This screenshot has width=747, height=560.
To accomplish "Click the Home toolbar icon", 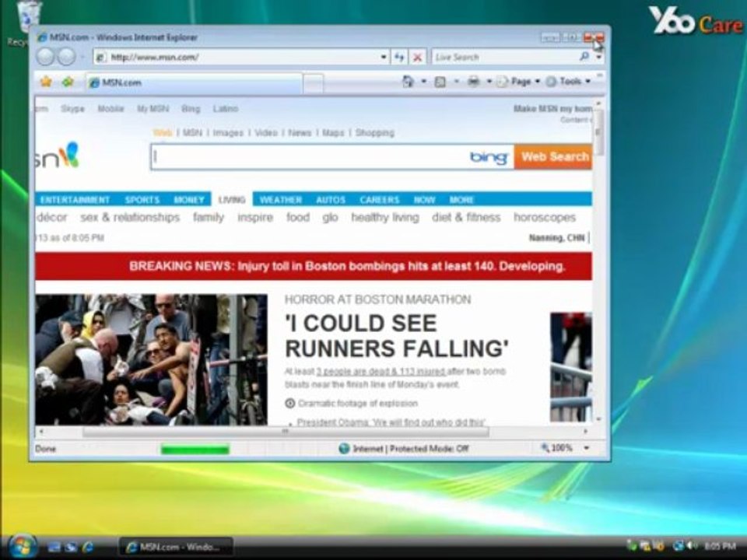I will click(x=409, y=82).
